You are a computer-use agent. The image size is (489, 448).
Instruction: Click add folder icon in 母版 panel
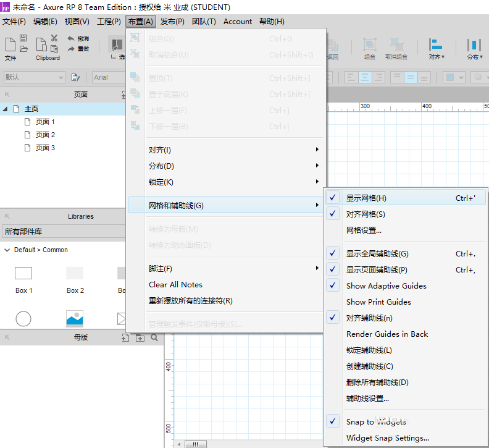click(x=140, y=338)
